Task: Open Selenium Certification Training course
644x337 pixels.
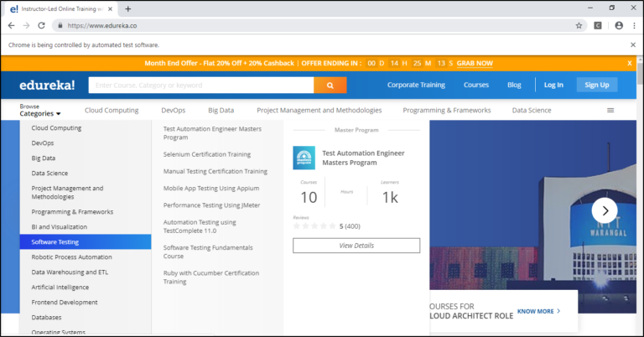Action: coord(206,154)
